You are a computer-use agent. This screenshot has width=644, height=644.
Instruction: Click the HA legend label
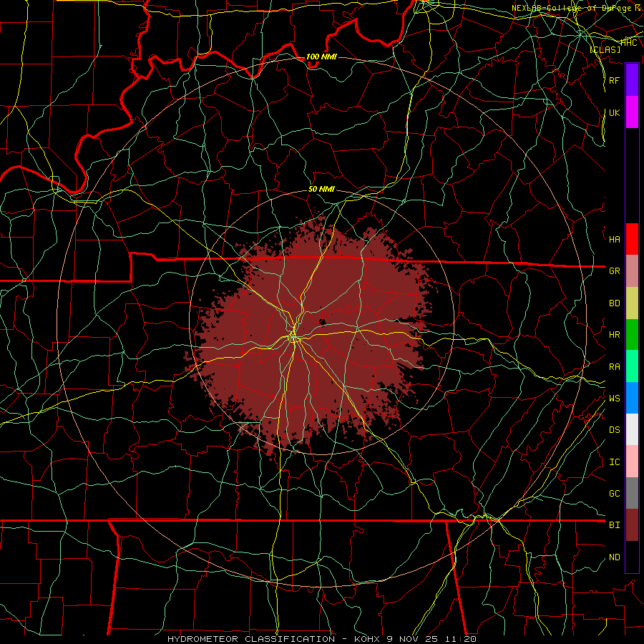(614, 240)
